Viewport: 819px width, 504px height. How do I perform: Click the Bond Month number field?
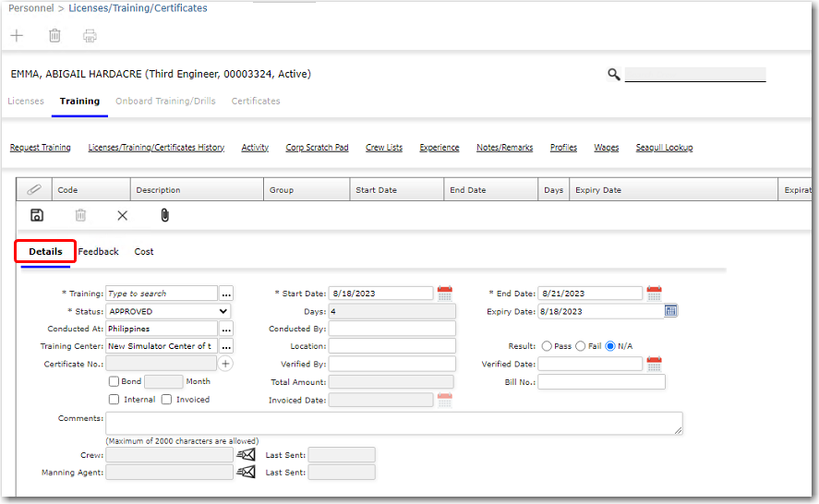(x=163, y=381)
